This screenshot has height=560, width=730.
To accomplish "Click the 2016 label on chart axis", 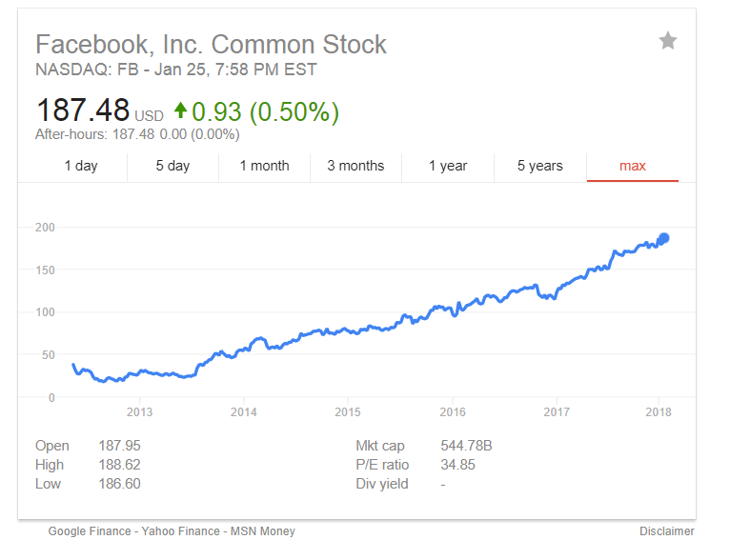I will pyautogui.click(x=453, y=412).
